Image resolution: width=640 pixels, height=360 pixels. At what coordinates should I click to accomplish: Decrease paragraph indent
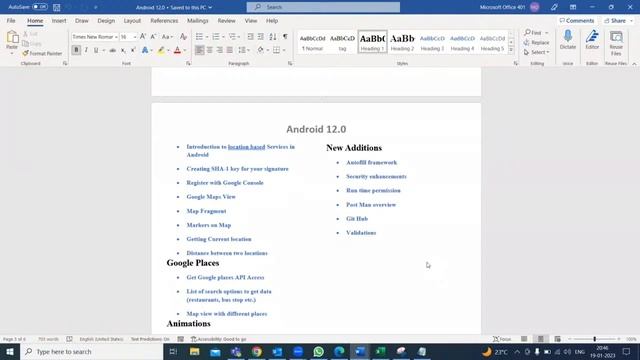tap(250, 37)
